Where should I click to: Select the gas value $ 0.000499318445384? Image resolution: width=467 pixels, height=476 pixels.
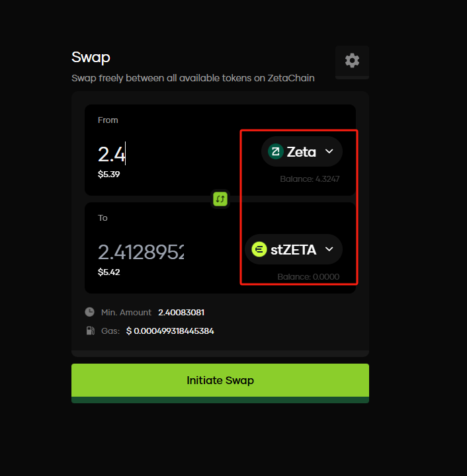(170, 331)
